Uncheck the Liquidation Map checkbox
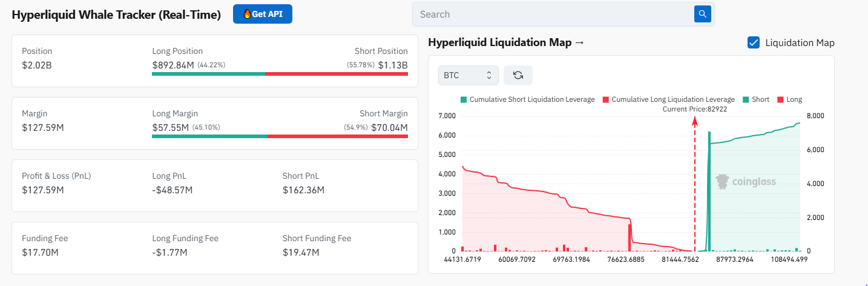 click(x=754, y=42)
